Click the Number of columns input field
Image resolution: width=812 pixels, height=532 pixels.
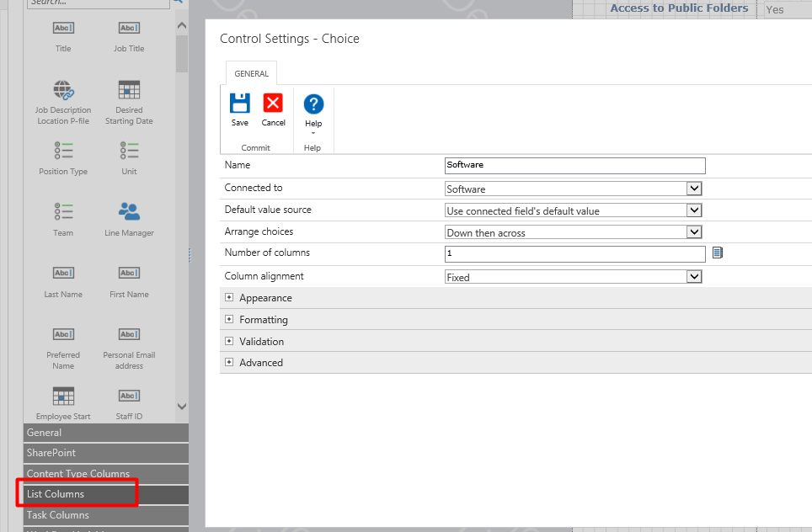click(x=574, y=253)
